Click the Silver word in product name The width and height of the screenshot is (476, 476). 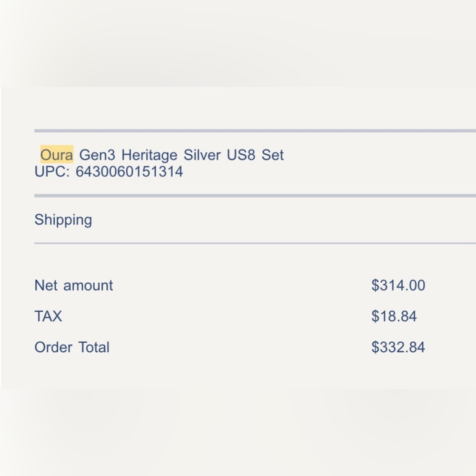pos(202,155)
